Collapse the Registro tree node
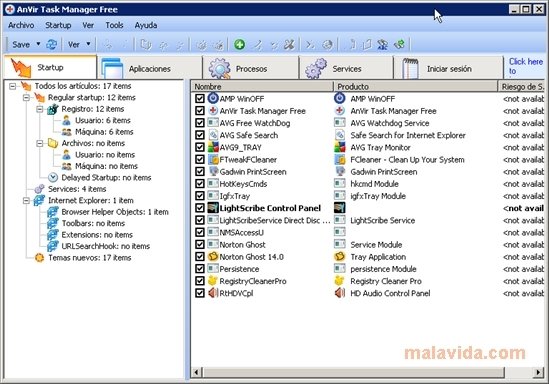The image size is (549, 384). (x=40, y=109)
